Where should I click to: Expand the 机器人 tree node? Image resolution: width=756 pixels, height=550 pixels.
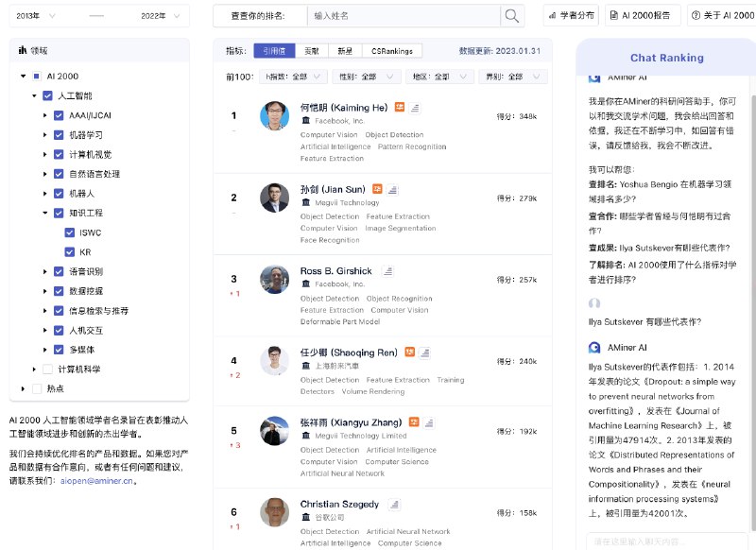(44, 194)
